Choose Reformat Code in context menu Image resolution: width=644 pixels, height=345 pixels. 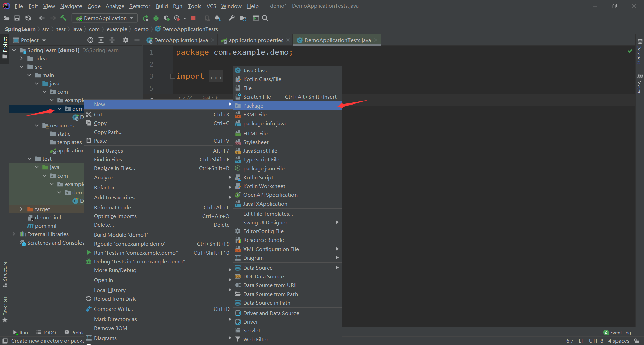[158, 207]
